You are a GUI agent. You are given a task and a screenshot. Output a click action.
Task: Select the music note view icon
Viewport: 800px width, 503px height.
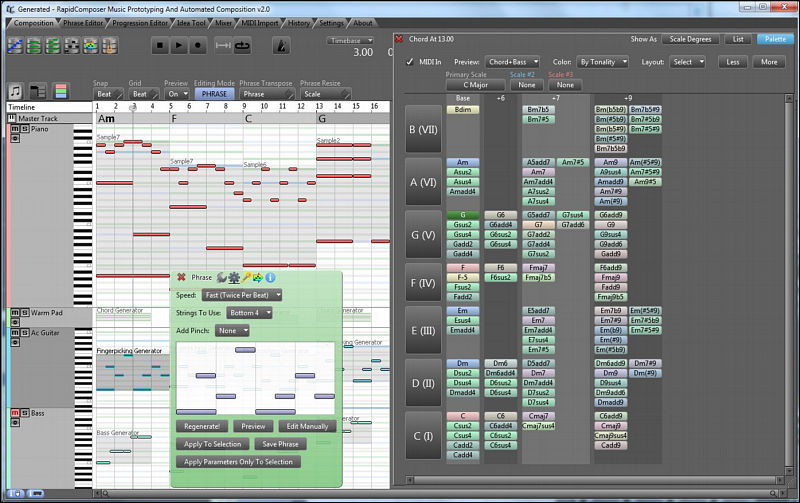15,91
